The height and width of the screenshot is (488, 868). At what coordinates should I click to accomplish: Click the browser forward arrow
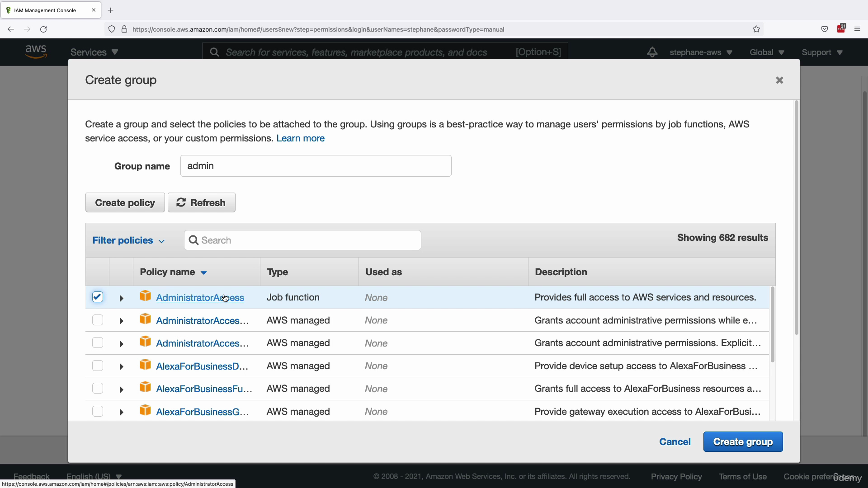tap(27, 29)
